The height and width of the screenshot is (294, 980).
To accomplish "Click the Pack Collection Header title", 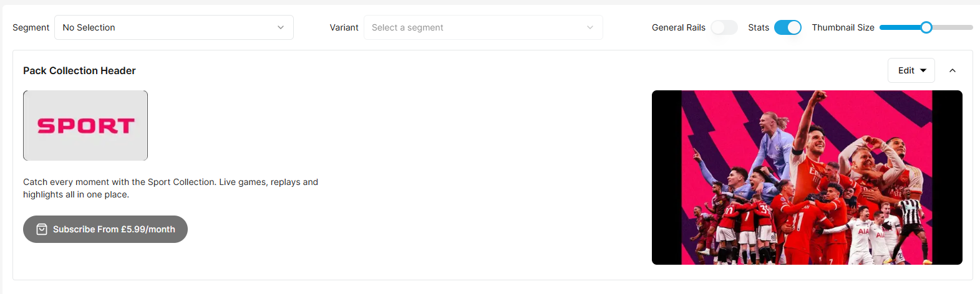I will click(x=79, y=70).
